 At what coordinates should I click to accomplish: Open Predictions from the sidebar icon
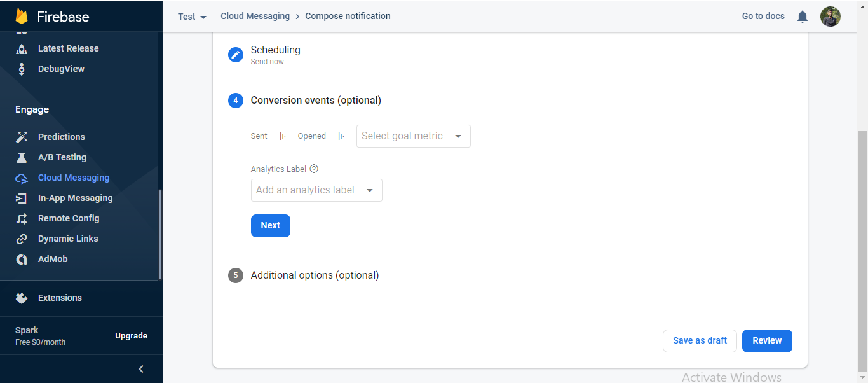click(22, 137)
